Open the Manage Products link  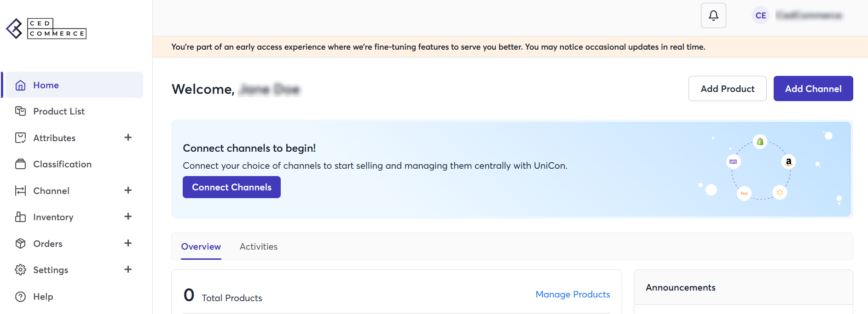(573, 294)
